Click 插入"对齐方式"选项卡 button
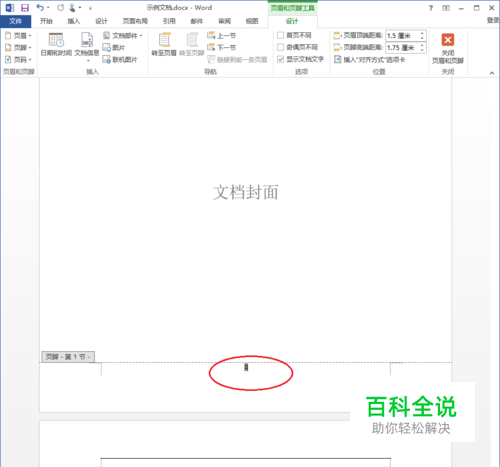This screenshot has width=500, height=467. tap(369, 59)
